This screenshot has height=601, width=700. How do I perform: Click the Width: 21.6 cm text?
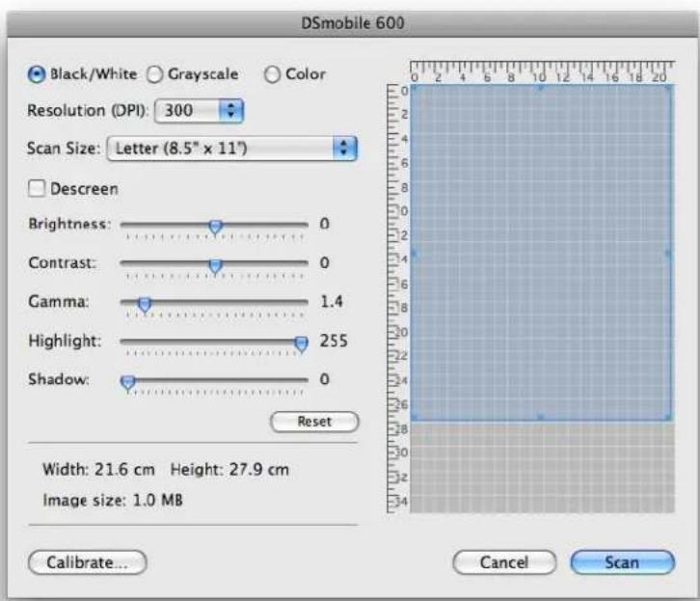[x=98, y=469]
